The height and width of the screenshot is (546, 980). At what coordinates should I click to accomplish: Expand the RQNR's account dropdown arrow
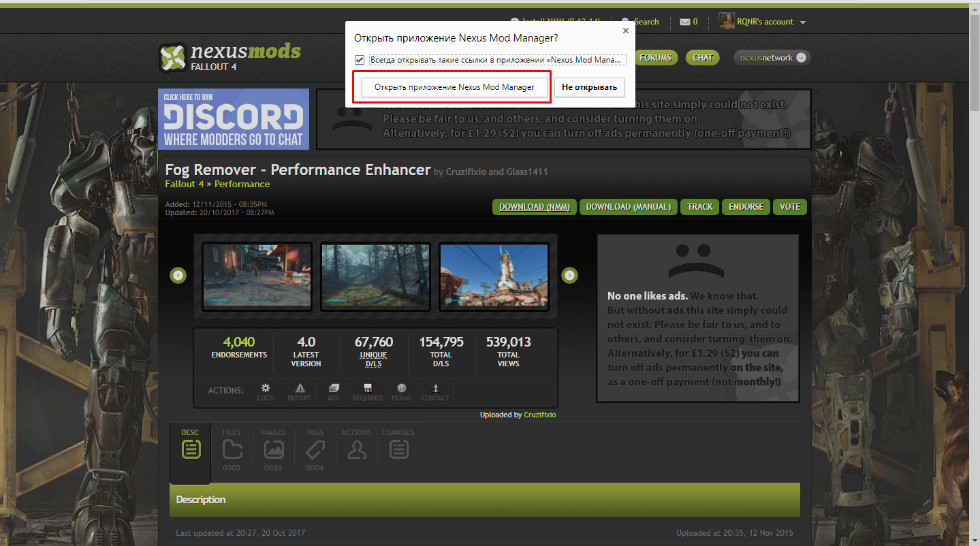click(803, 22)
